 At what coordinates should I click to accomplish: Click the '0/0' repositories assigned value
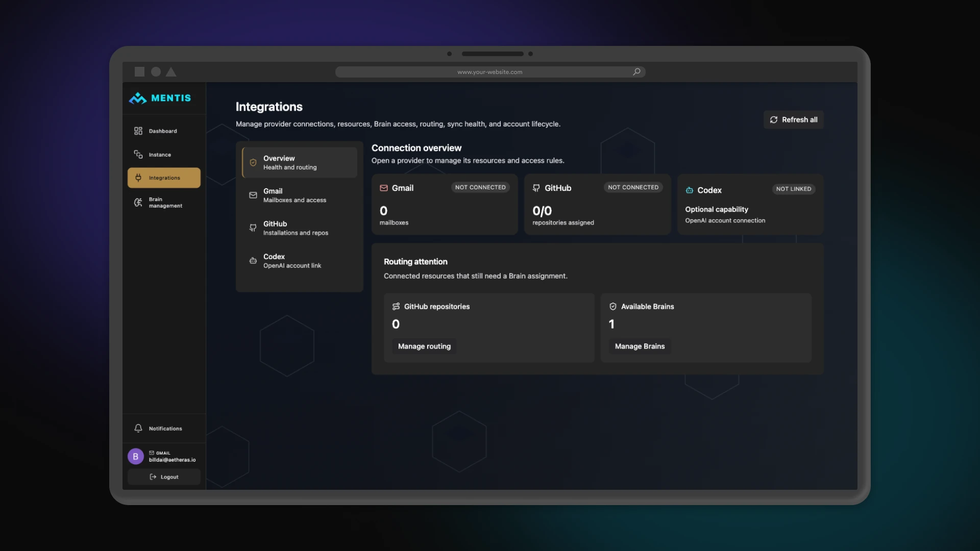click(x=542, y=211)
